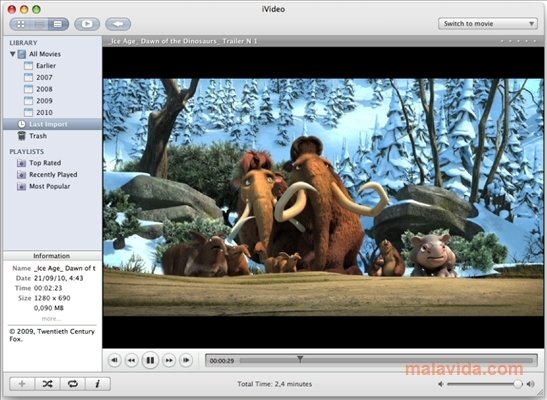Open the Trash folder
547x400 pixels.
pos(38,136)
